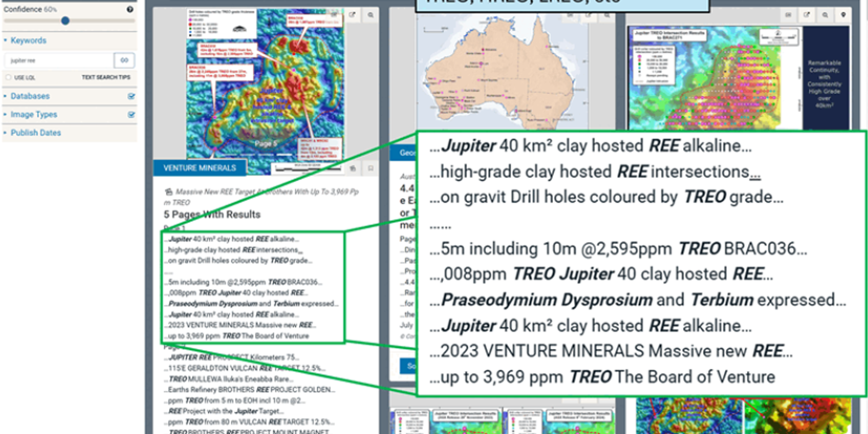Open TEXT SEARCH TIPS link
The image size is (868, 434).
pyautogui.click(x=106, y=77)
